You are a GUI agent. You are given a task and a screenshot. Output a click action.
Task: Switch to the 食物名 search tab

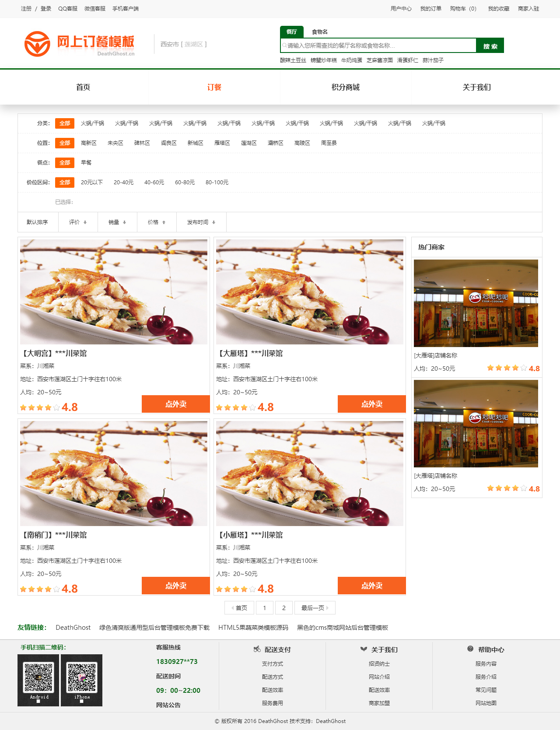pyautogui.click(x=320, y=32)
